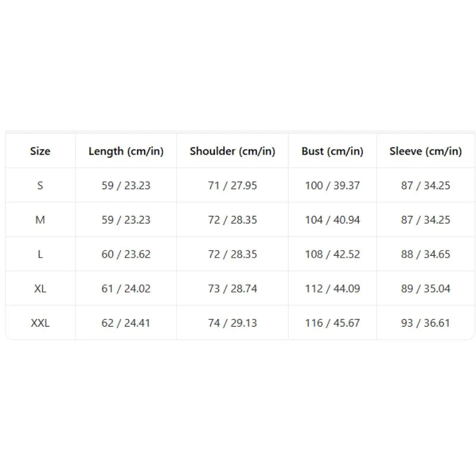Click the XL size row label

40,288
